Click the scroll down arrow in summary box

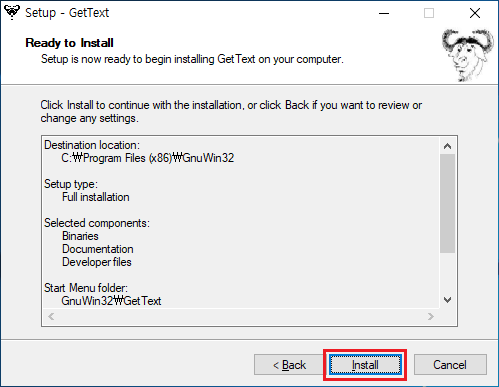pyautogui.click(x=447, y=300)
